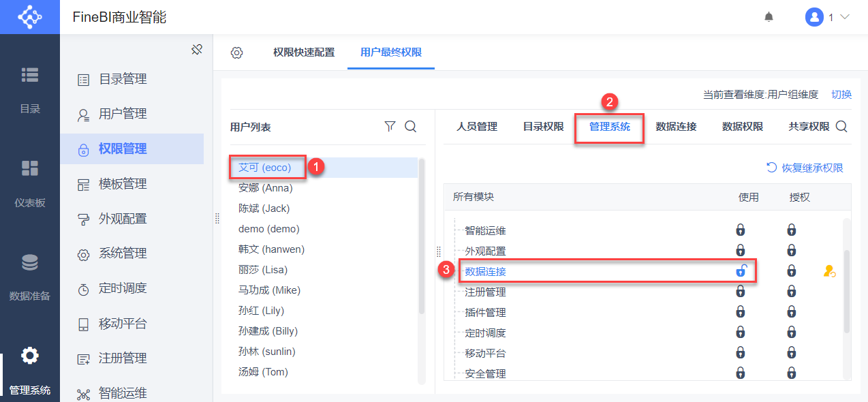The image size is (868, 402).
Task: Click the user avatar icon
Action: (814, 17)
